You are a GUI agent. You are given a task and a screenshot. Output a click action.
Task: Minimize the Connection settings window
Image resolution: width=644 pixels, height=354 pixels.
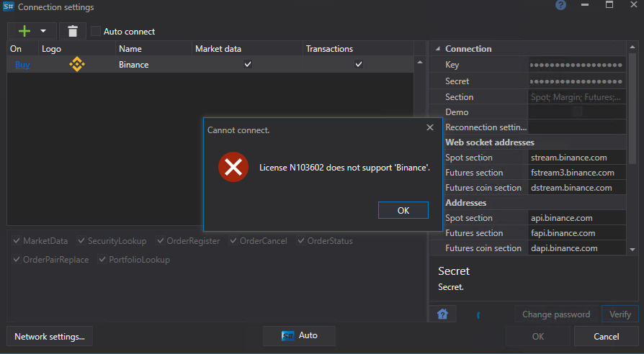585,5
